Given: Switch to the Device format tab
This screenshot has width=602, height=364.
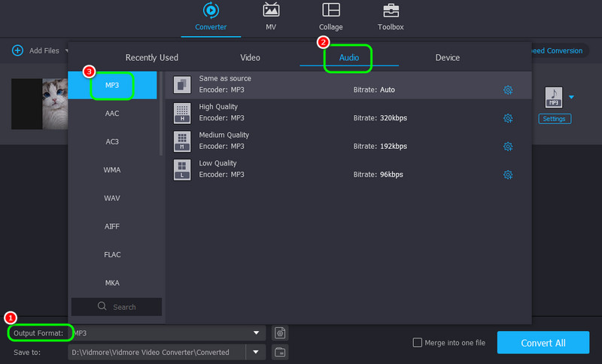Looking at the screenshot, I should click(447, 58).
